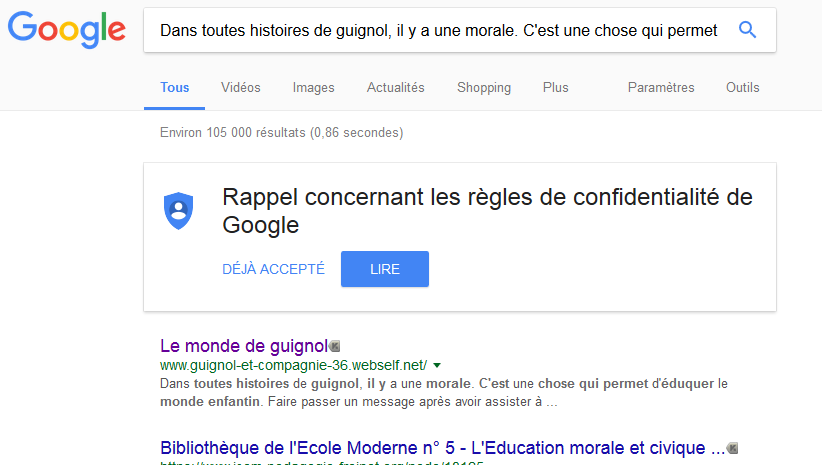Click the blue magnifier search icon
822x465 pixels.
pos(747,30)
